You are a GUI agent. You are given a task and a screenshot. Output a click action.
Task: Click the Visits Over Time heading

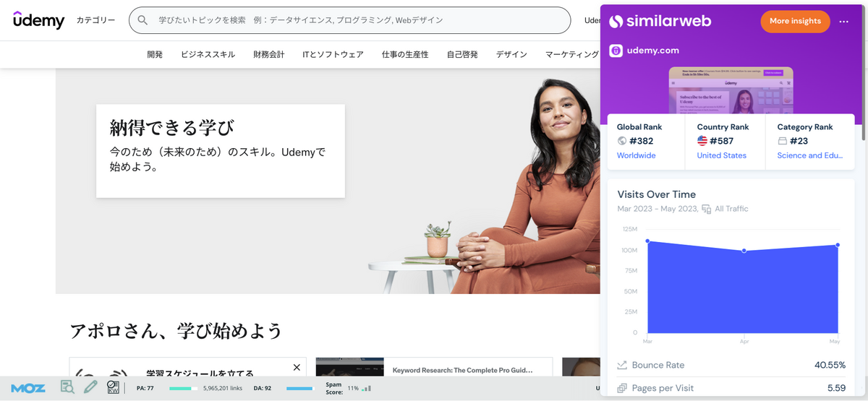657,194
